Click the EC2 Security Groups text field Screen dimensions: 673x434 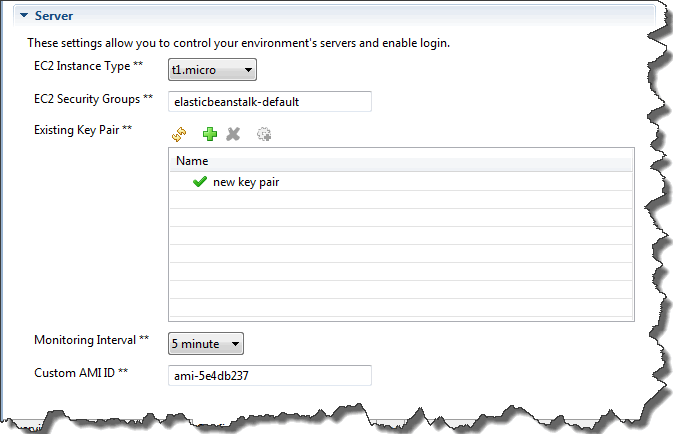pos(270,101)
